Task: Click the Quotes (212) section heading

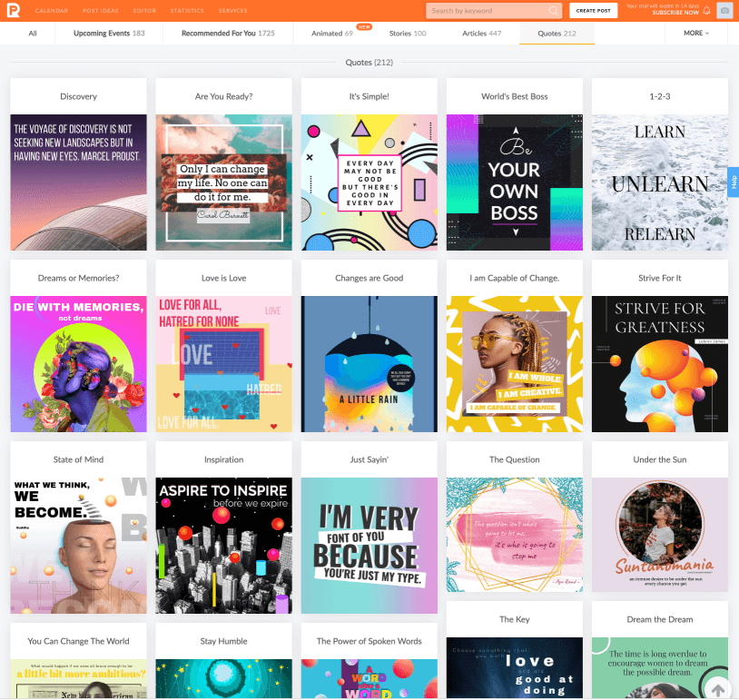Action: [369, 63]
